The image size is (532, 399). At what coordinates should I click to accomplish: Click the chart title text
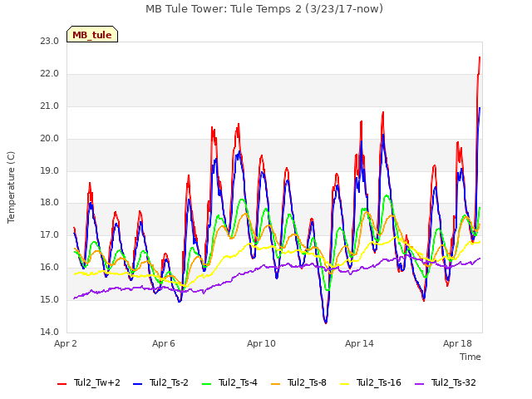click(x=264, y=9)
